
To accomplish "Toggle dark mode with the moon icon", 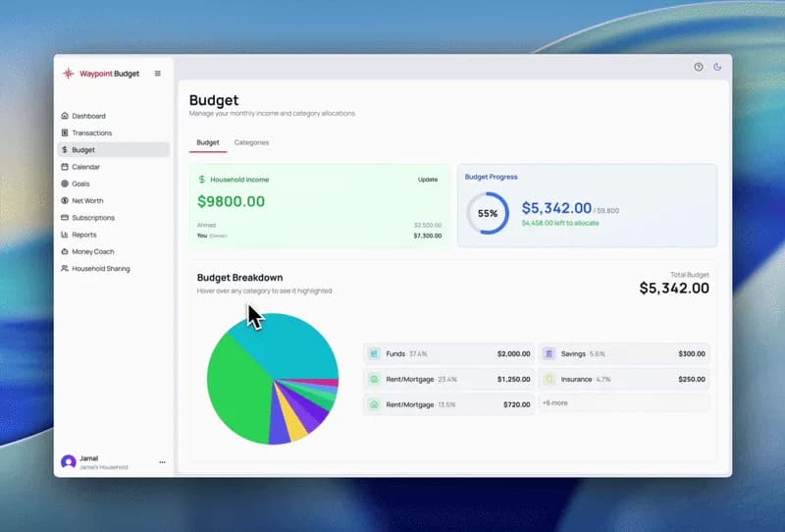I will point(717,67).
